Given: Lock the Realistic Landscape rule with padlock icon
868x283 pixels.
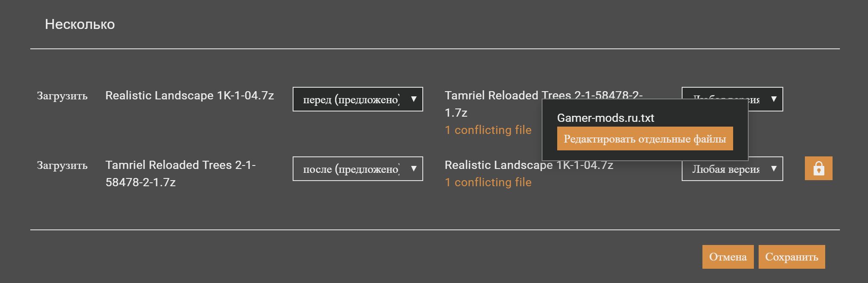Looking at the screenshot, I should 818,169.
